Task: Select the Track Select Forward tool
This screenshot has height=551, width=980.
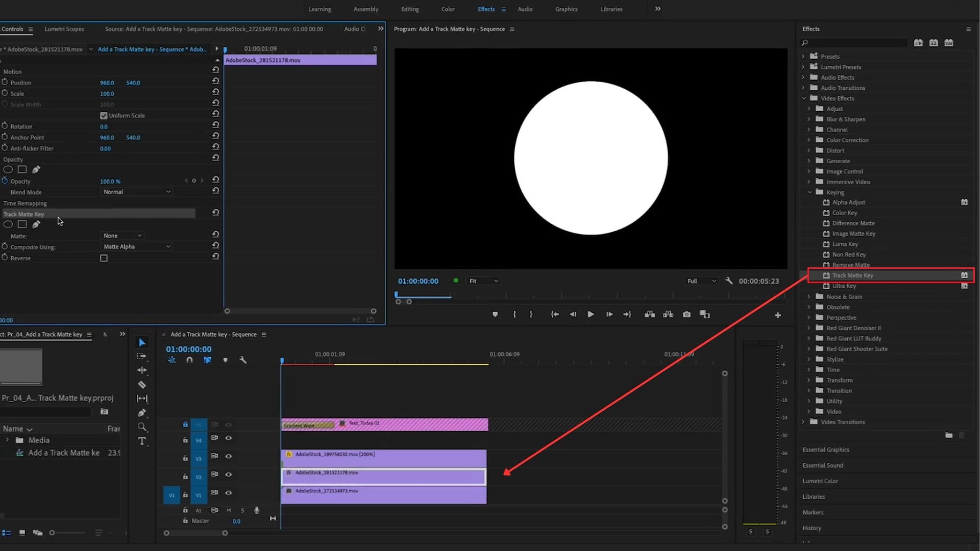Action: pos(142,356)
